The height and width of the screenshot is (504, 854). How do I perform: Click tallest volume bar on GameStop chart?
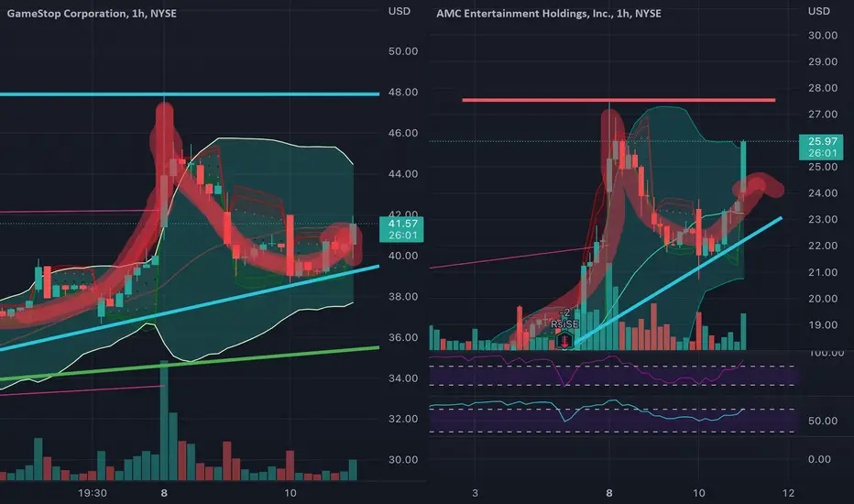tap(164, 420)
